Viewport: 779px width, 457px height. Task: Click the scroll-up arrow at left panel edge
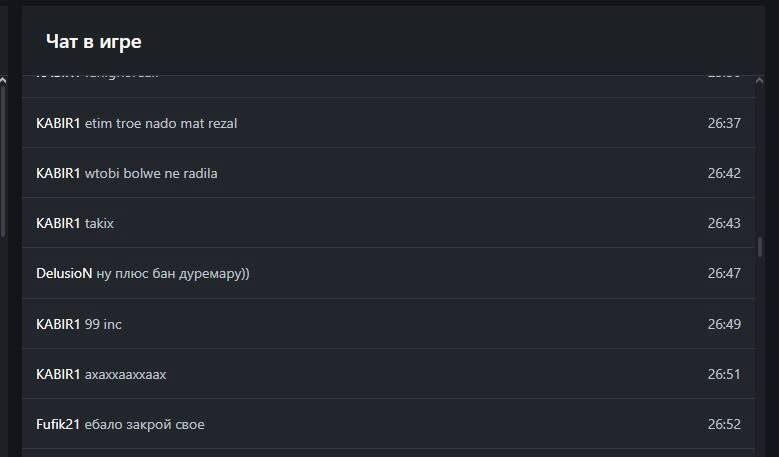(3, 79)
